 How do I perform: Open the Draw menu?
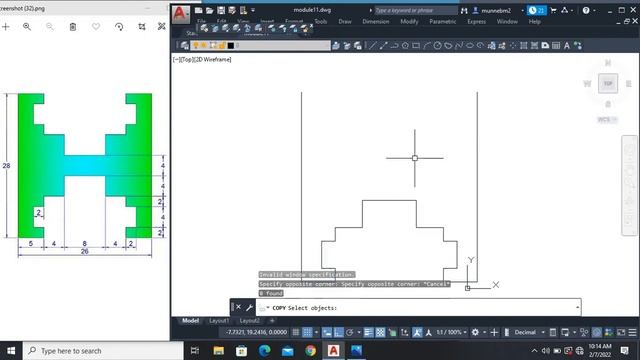pos(345,22)
